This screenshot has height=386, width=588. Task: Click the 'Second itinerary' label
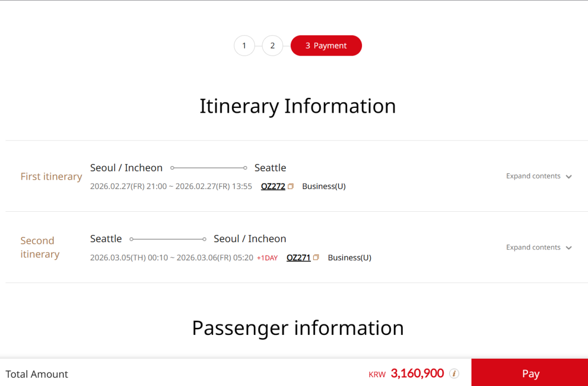pos(40,247)
